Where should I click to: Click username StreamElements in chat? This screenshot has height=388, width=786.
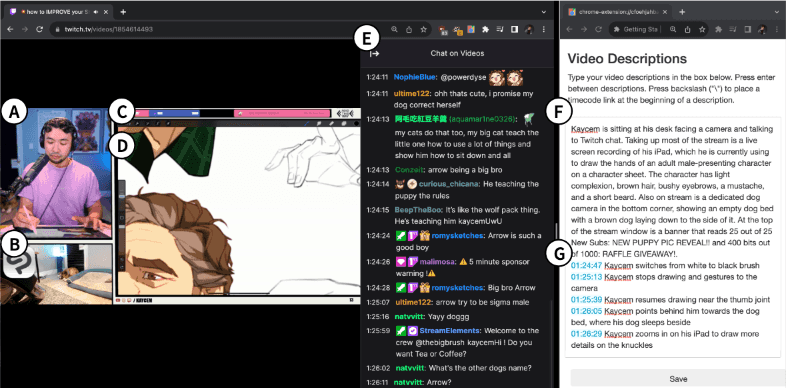[449, 331]
